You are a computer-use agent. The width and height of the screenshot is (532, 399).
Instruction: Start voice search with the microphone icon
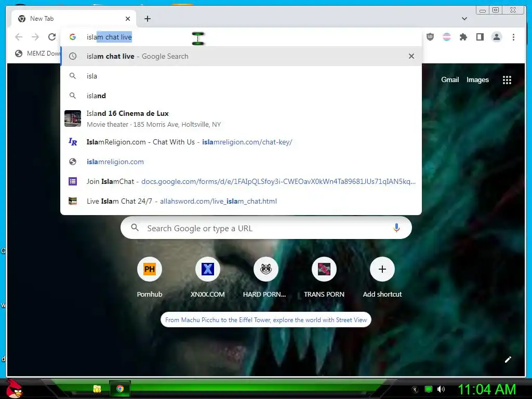coord(396,228)
